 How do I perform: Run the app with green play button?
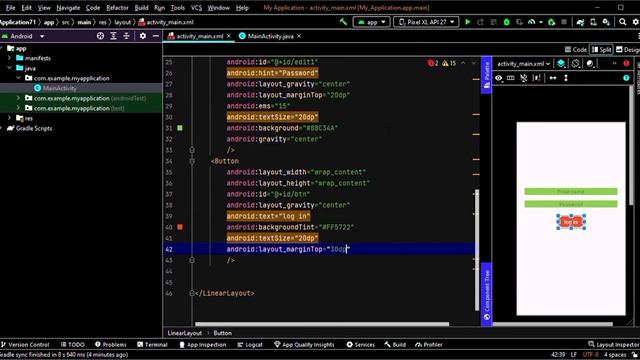[468, 22]
